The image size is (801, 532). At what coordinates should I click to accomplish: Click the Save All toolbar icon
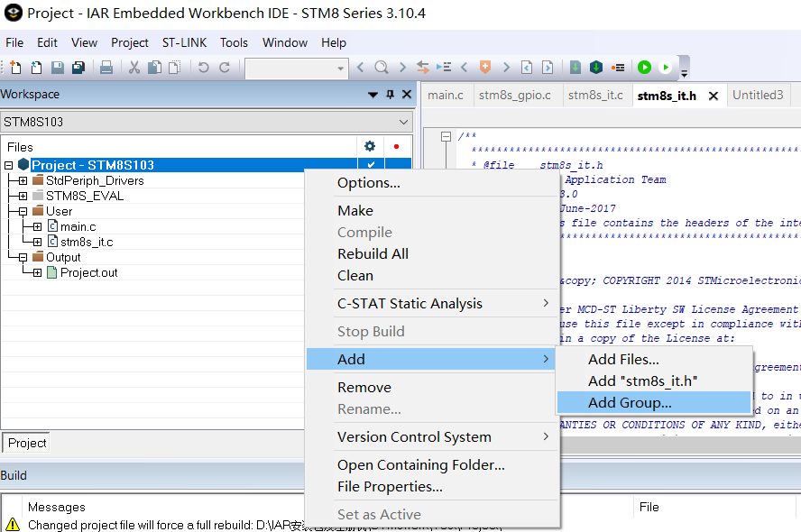(78, 68)
